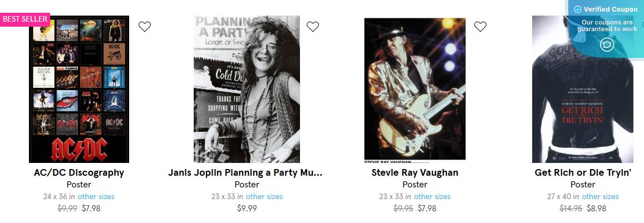Click the $7.98 AC/DC sale price
This screenshot has width=644, height=223.
[91, 209]
